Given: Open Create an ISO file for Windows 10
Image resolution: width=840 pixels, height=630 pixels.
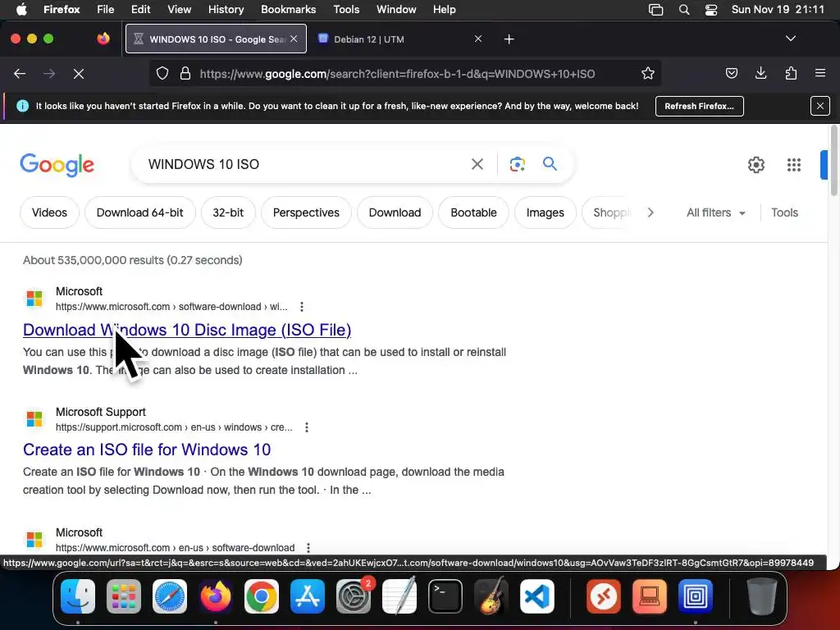Looking at the screenshot, I should (147, 450).
